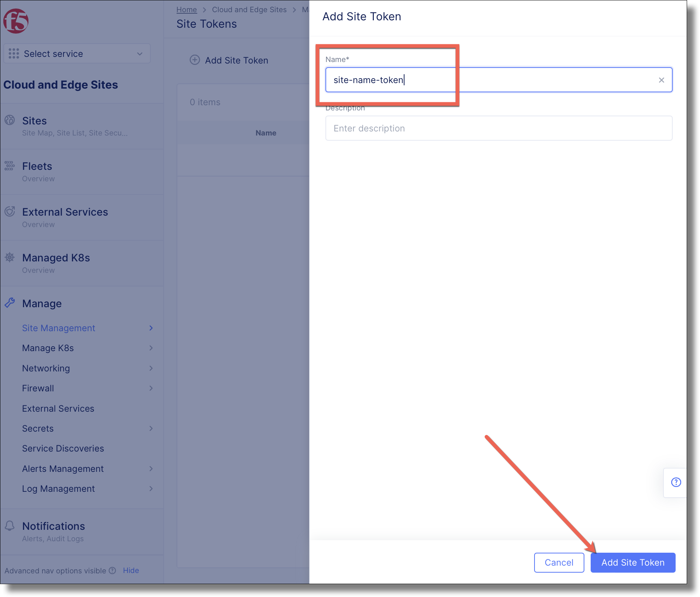Expand Site Management chevron
The height and width of the screenshot is (597, 700).
151,328
